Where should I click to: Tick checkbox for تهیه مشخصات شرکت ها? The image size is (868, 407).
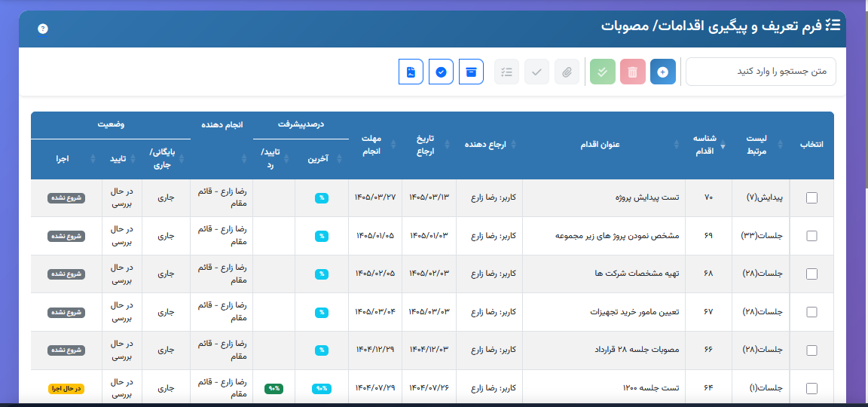(811, 274)
